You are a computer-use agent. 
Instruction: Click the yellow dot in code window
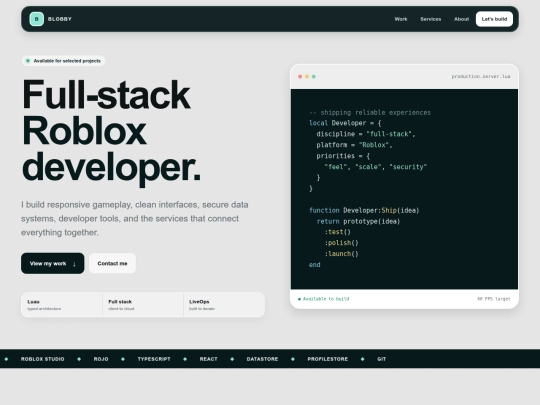coord(307,76)
